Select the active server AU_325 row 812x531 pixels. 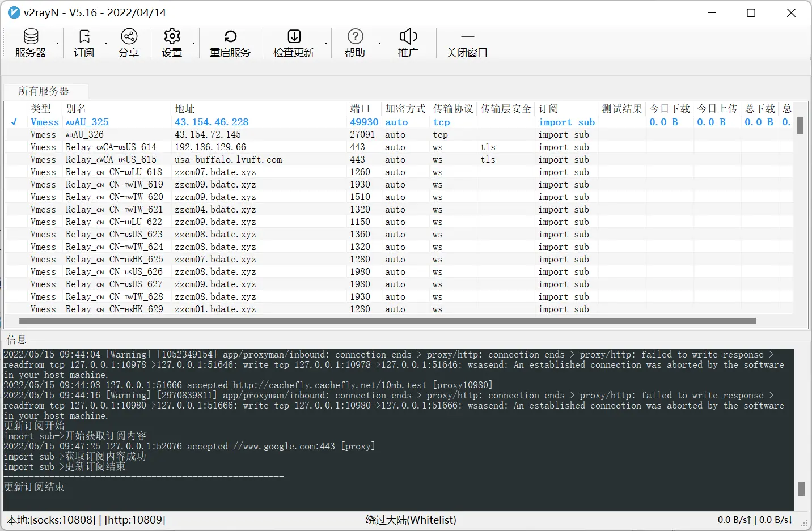tap(399, 122)
